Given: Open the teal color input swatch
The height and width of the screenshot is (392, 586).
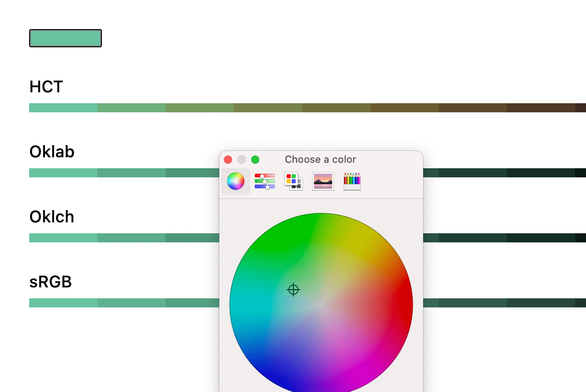Looking at the screenshot, I should [66, 38].
